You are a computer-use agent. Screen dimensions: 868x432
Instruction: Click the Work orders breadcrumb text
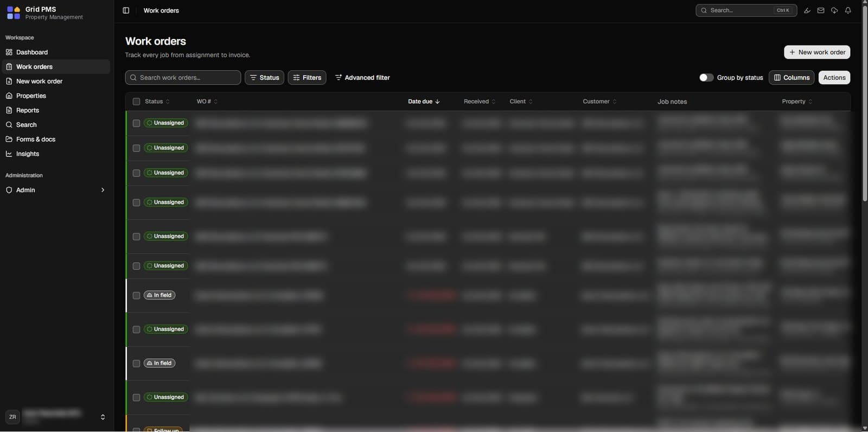click(x=161, y=10)
